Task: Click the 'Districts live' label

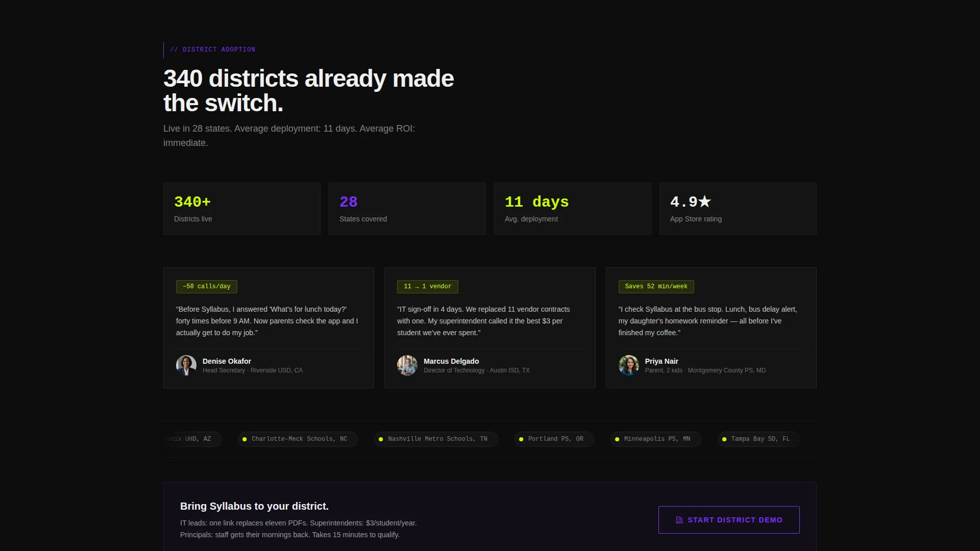Action: click(x=193, y=219)
